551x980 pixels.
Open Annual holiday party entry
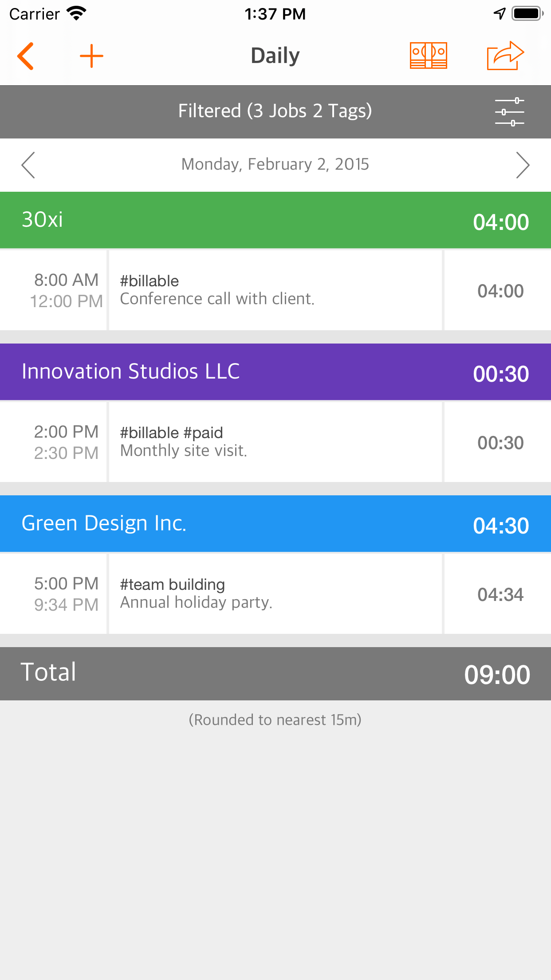pos(275,594)
